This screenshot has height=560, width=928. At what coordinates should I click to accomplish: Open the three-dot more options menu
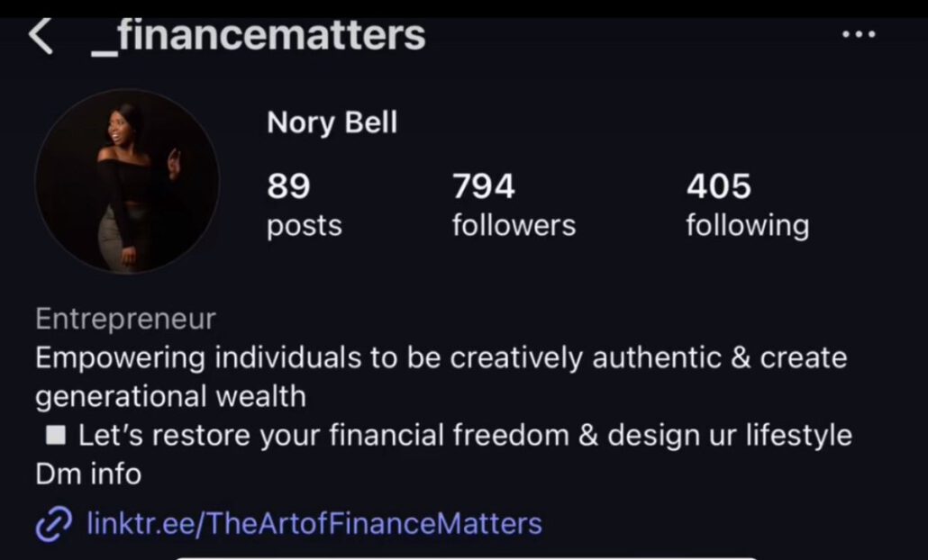tap(858, 34)
